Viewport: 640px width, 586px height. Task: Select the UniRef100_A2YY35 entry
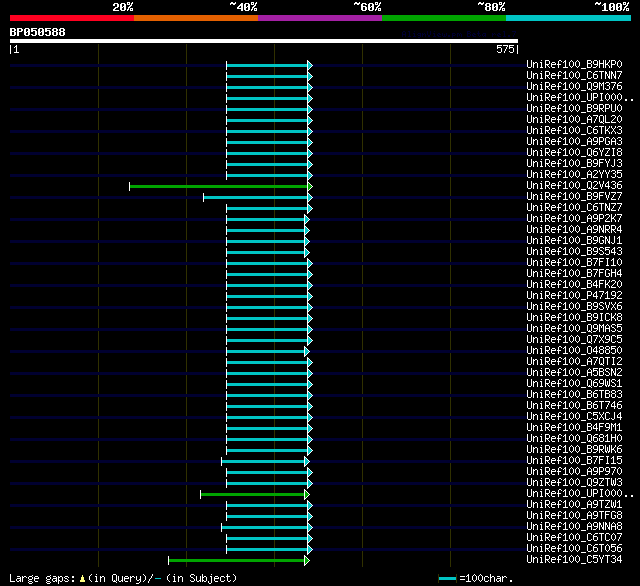click(574, 175)
